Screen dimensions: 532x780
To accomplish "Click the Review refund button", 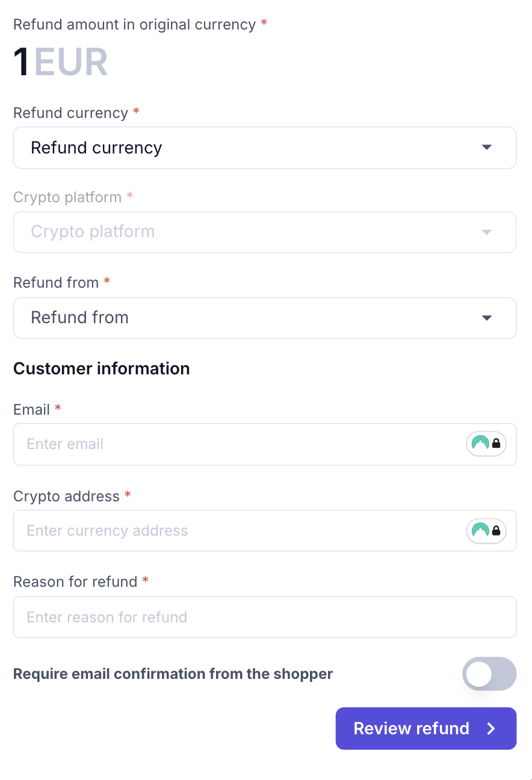I will pyautogui.click(x=425, y=728).
